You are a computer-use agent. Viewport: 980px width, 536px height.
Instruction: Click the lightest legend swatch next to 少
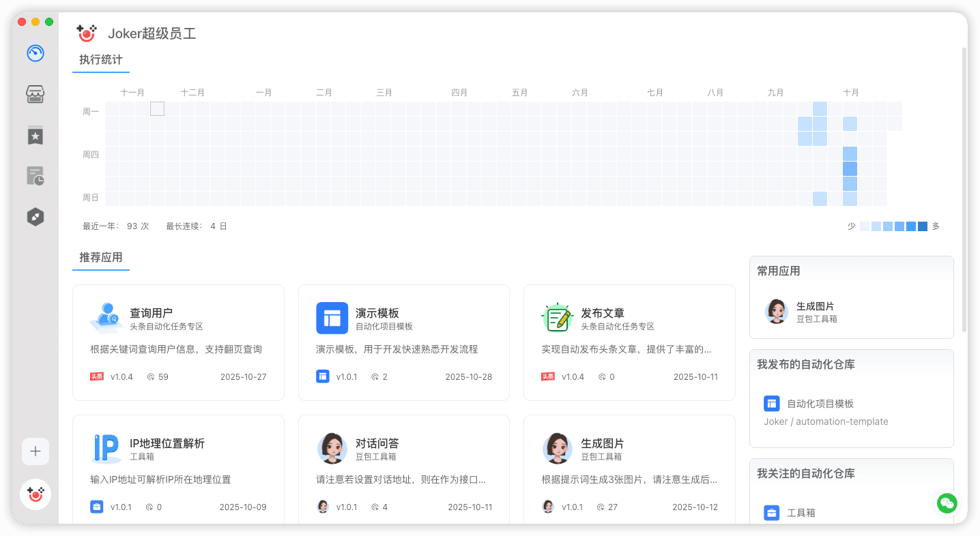click(x=865, y=226)
